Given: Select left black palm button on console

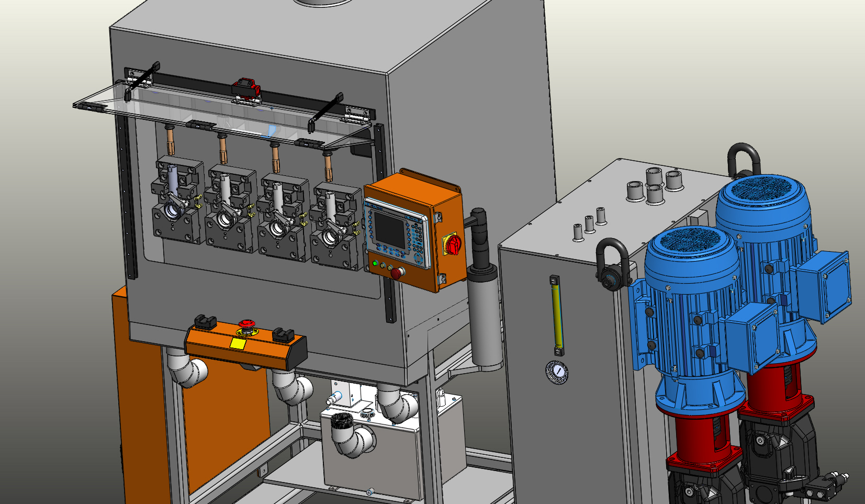Looking at the screenshot, I should pos(205,321).
